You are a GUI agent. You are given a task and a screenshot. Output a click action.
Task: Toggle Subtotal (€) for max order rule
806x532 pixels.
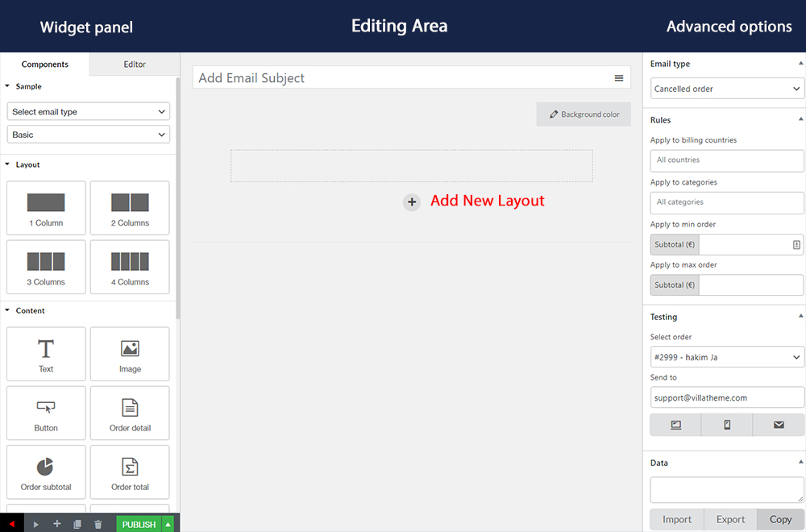675,285
